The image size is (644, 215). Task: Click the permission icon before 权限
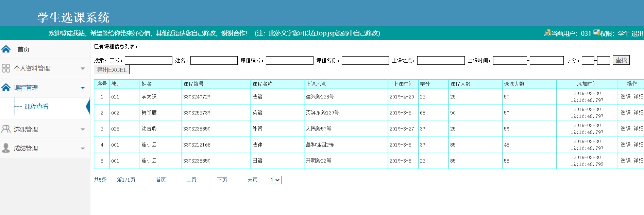pos(596,32)
